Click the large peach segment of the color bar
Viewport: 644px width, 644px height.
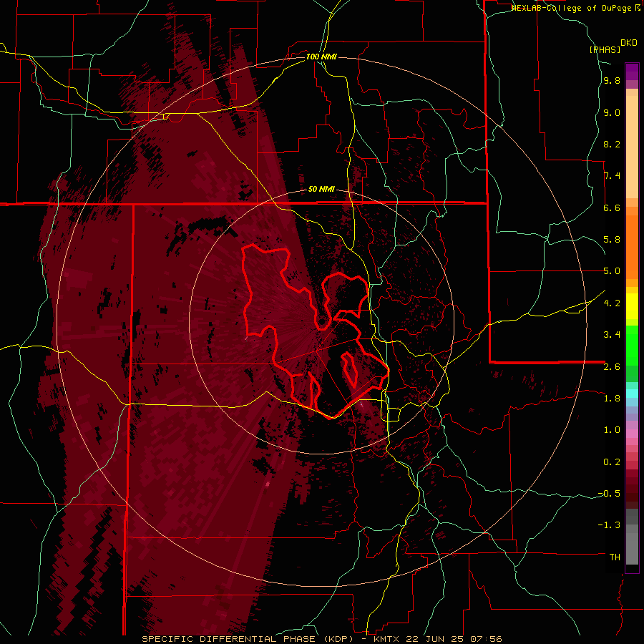(632, 147)
